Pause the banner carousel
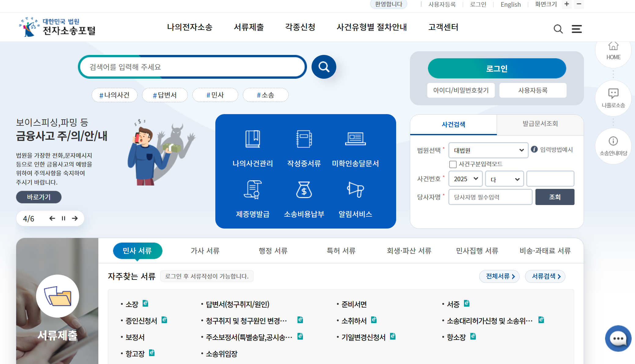Screen dimensions: 635x364 [64, 218]
